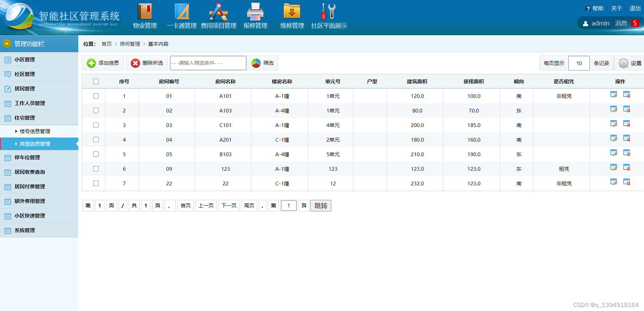The width and height of the screenshot is (644, 311).
Task: Check the box for row 6 room 123
Action: pos(96,169)
